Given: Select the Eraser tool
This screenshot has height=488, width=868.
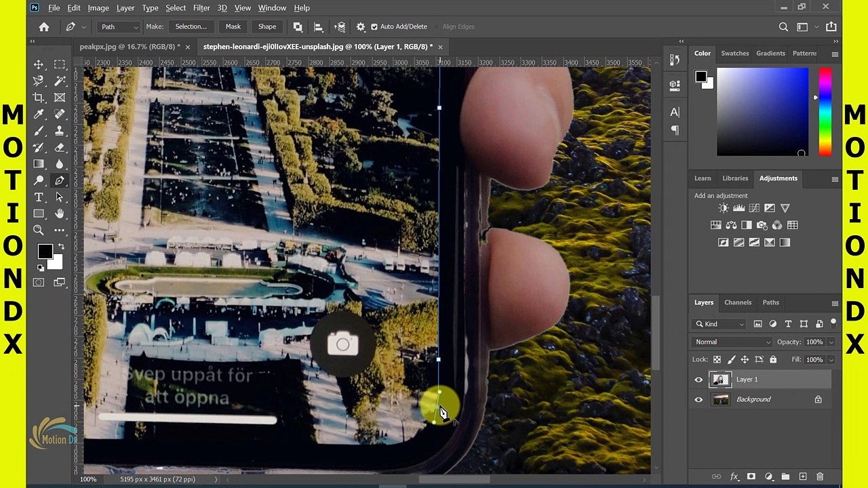Looking at the screenshot, I should tap(60, 147).
